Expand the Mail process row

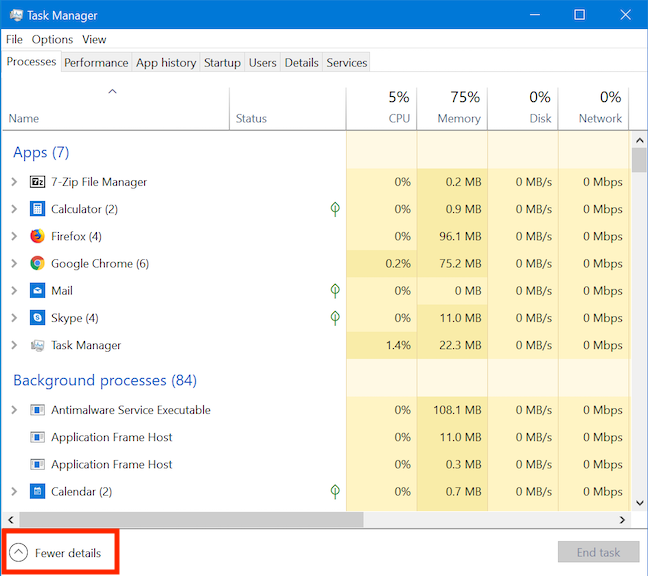point(14,290)
